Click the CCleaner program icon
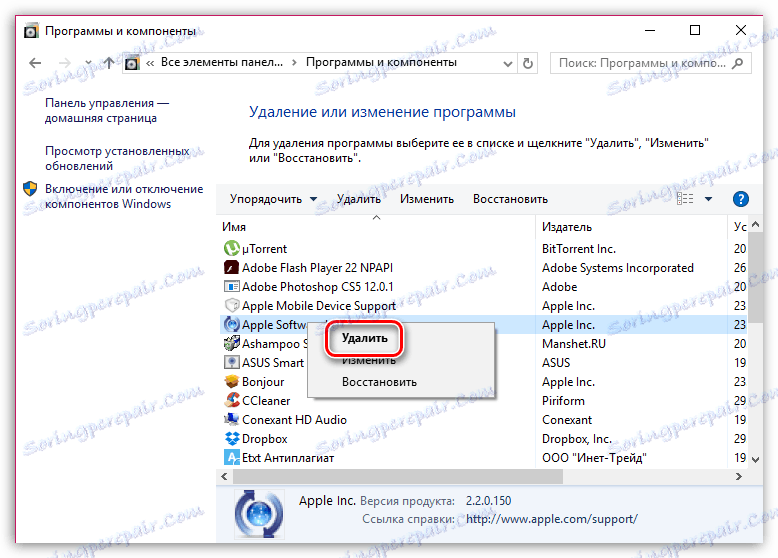778x558 pixels. (231, 401)
